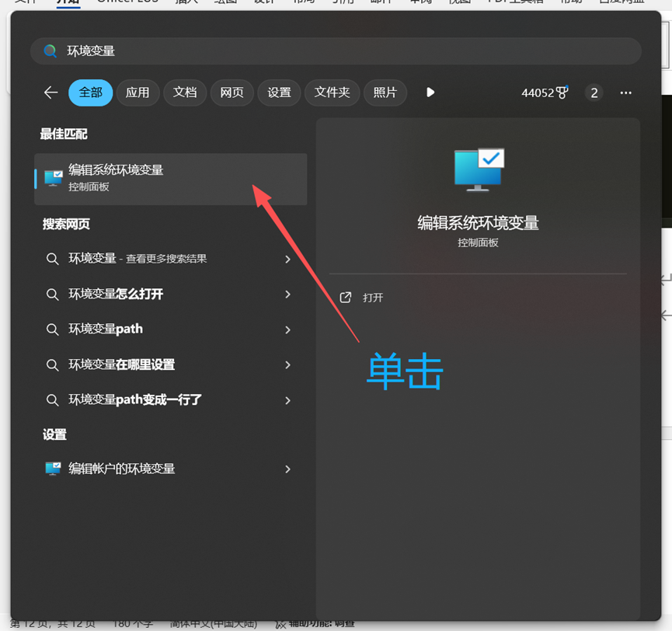Click the search glass icon beside 环境变量在哪里设置
The height and width of the screenshot is (631, 672).
52,365
